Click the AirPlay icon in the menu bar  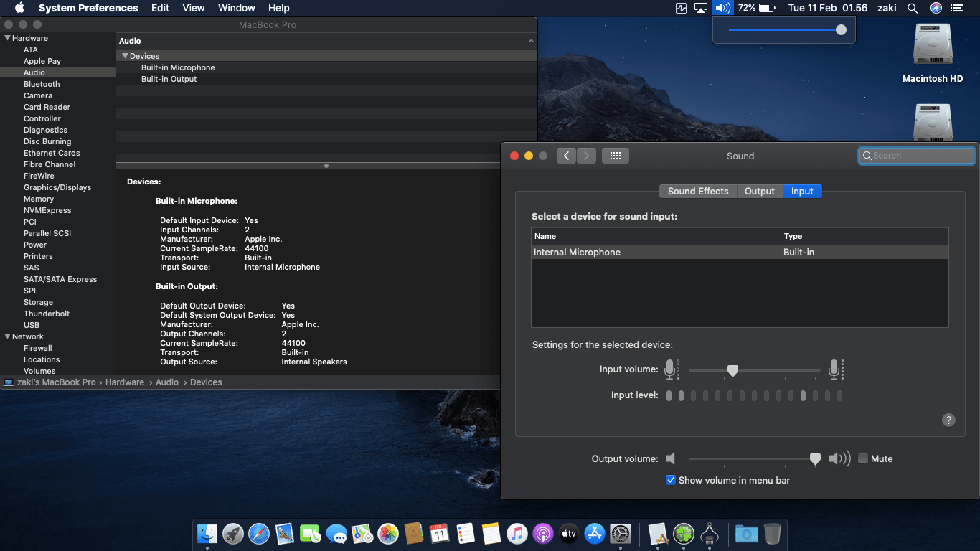pyautogui.click(x=701, y=8)
